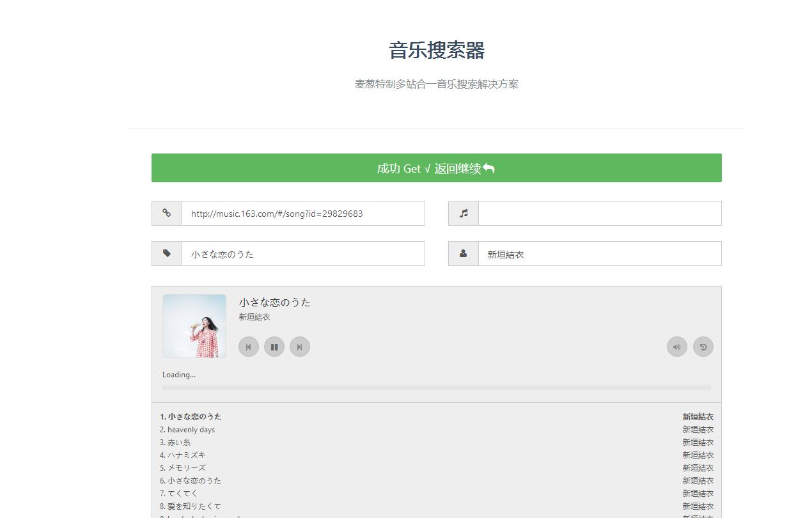Click the link icon beside the URL field
This screenshot has width=812, height=518.
[x=166, y=213]
